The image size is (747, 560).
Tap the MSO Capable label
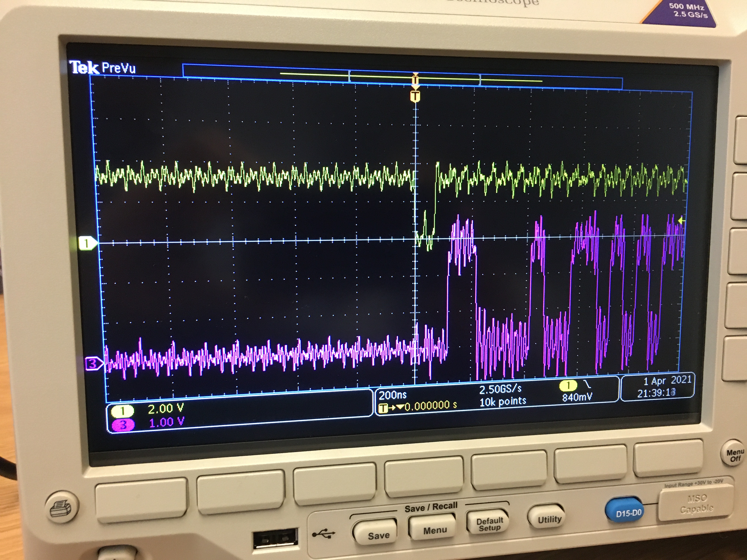pos(696,504)
